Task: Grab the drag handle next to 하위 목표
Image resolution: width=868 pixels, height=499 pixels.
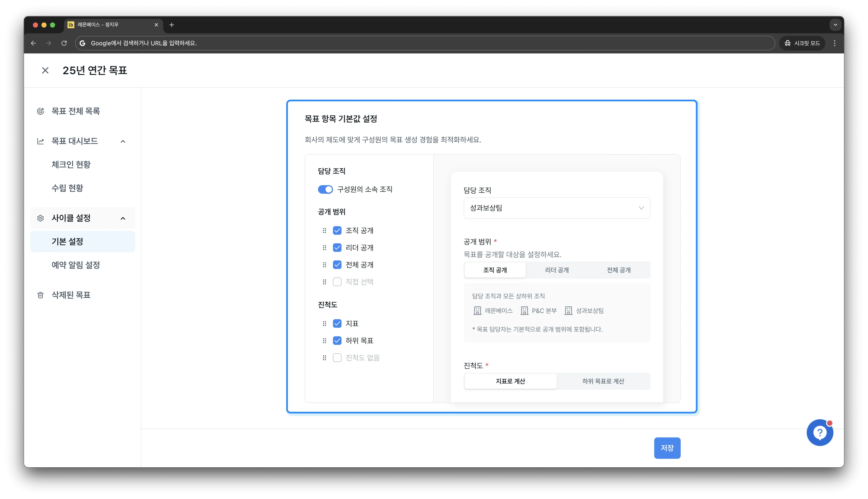Action: (x=324, y=341)
